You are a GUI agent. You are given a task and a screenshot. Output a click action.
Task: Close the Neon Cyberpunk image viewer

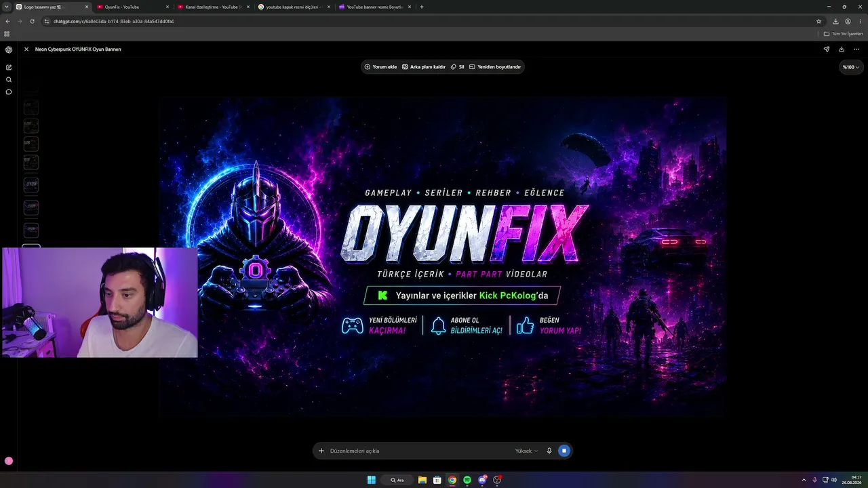click(26, 49)
